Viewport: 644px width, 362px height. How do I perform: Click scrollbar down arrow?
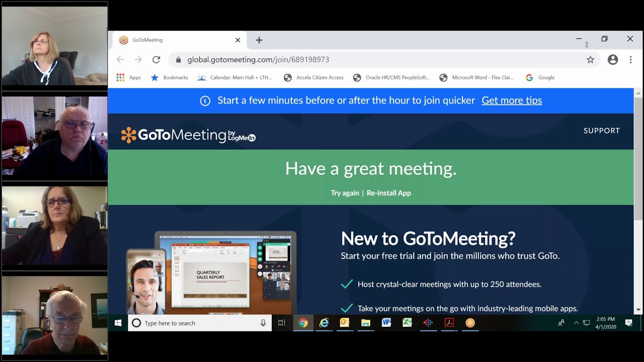638,310
